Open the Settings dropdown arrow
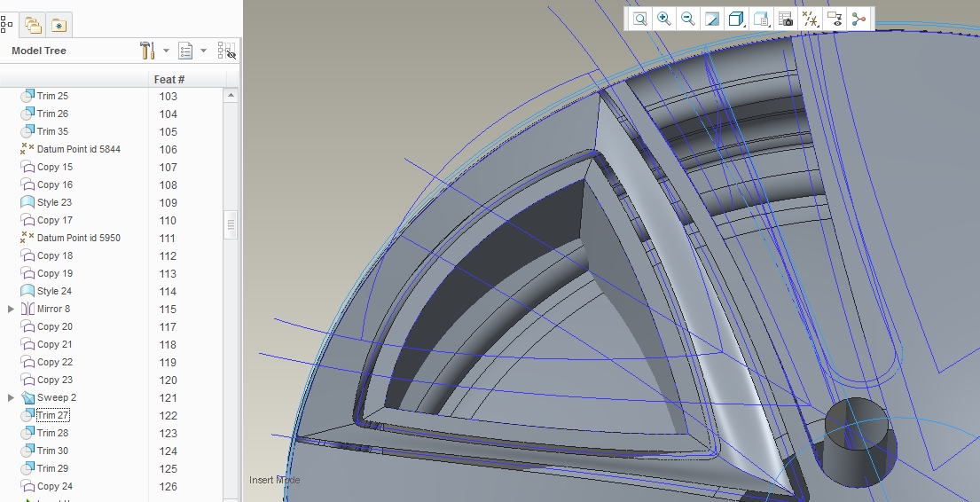The image size is (980, 502). [166, 51]
